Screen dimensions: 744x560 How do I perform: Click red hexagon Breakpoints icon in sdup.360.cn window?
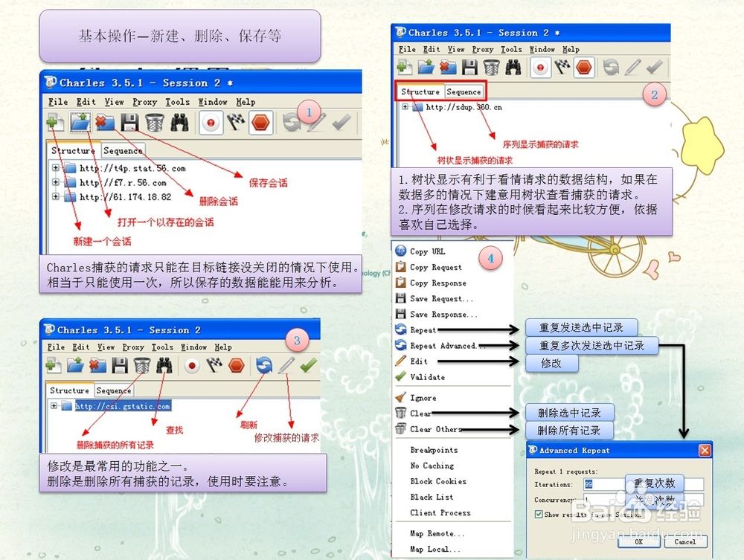pos(583,68)
